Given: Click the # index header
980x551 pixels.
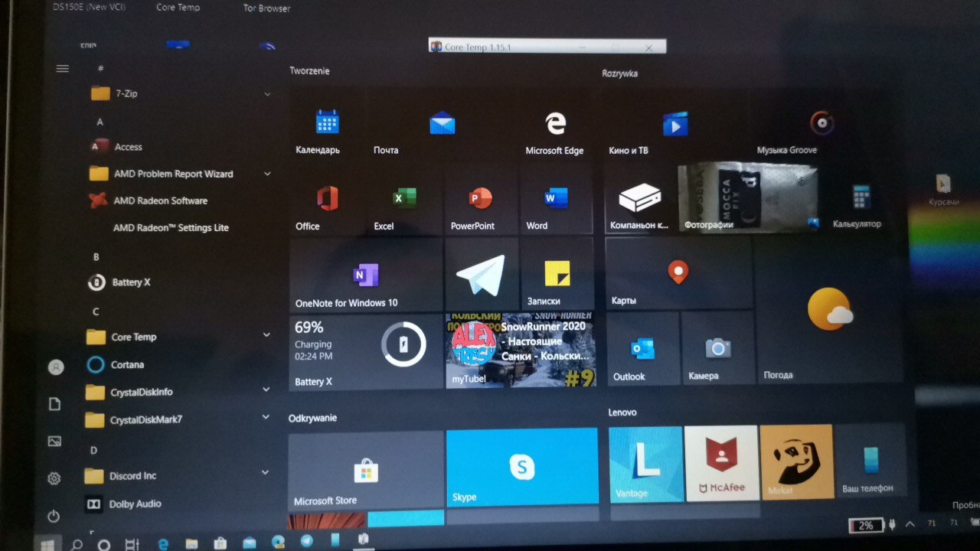Looking at the screenshot, I should (100, 68).
